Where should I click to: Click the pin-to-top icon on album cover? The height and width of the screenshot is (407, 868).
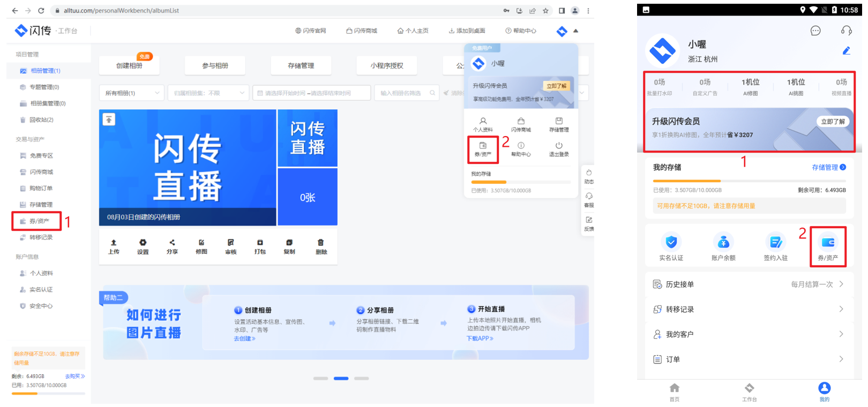pos(109,119)
